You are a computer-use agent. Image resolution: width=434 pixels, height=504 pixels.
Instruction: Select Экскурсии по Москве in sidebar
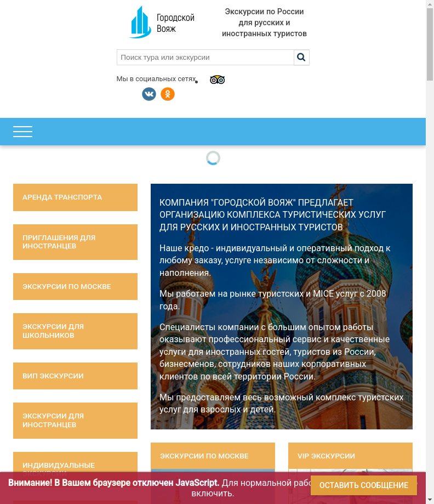pyautogui.click(x=75, y=286)
